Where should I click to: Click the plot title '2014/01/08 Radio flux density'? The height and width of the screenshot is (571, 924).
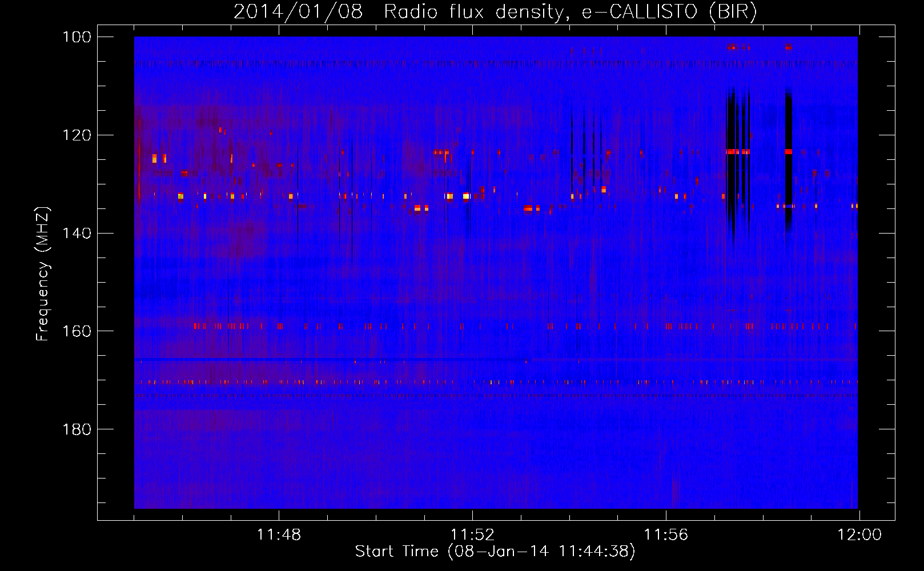pos(397,12)
